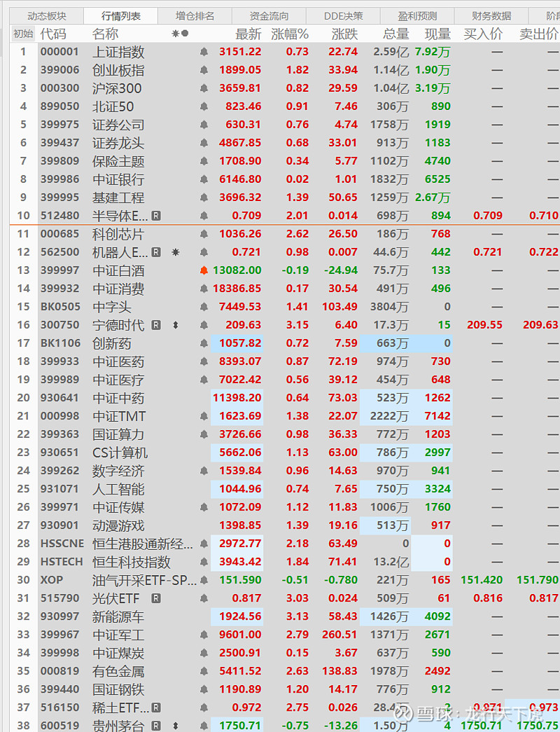Click code 930641 for 中证中药
Screen dimensions: 560x732
pos(59,398)
